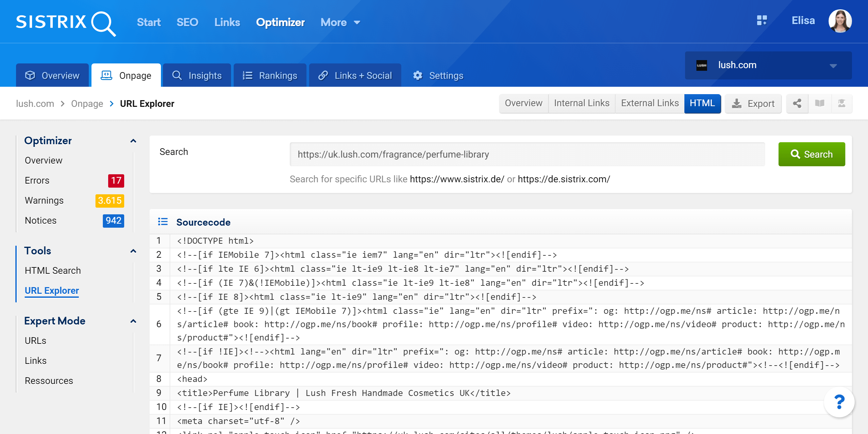Click the share icon
The height and width of the screenshot is (434, 868).
click(x=797, y=103)
